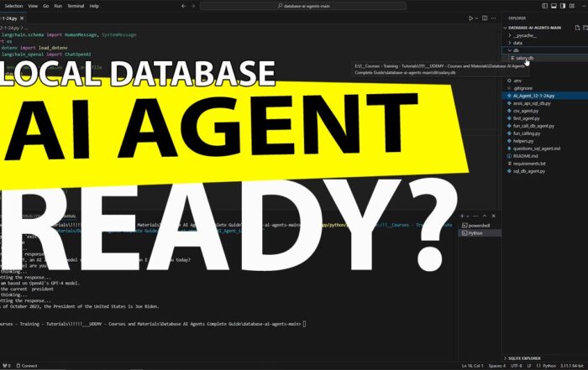
Task: Expand the data folder
Action: point(517,43)
